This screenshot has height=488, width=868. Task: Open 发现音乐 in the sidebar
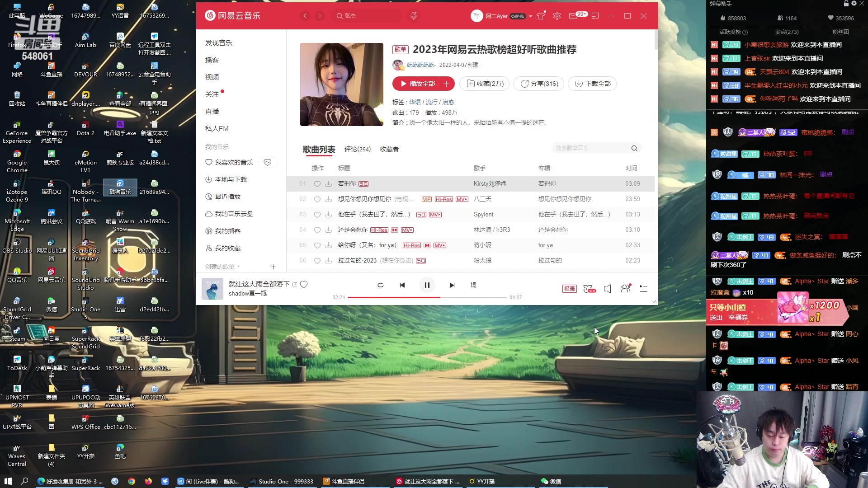[219, 42]
